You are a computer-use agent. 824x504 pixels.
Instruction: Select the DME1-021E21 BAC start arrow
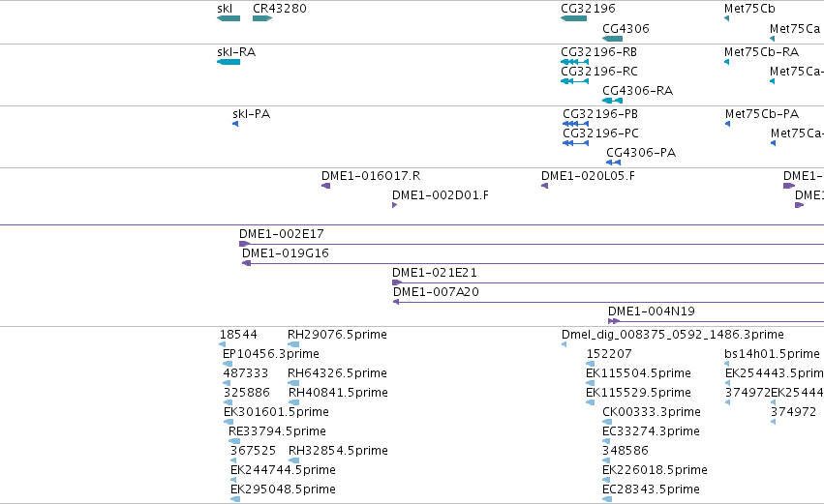point(397,283)
